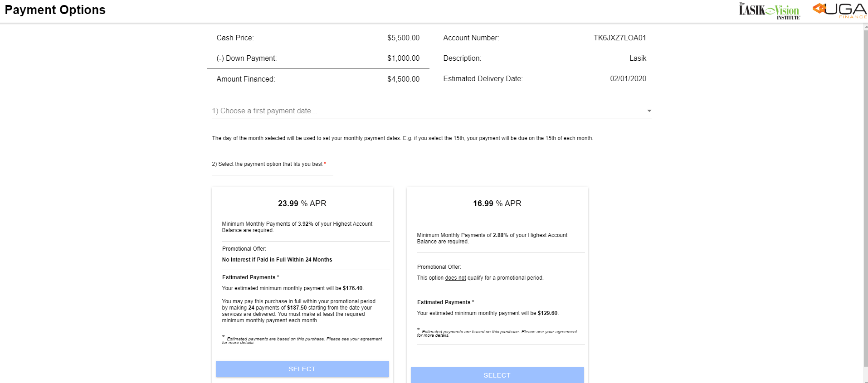Image resolution: width=868 pixels, height=383 pixels.
Task: Select the 16.99% APR payment option
Action: pyautogui.click(x=497, y=375)
